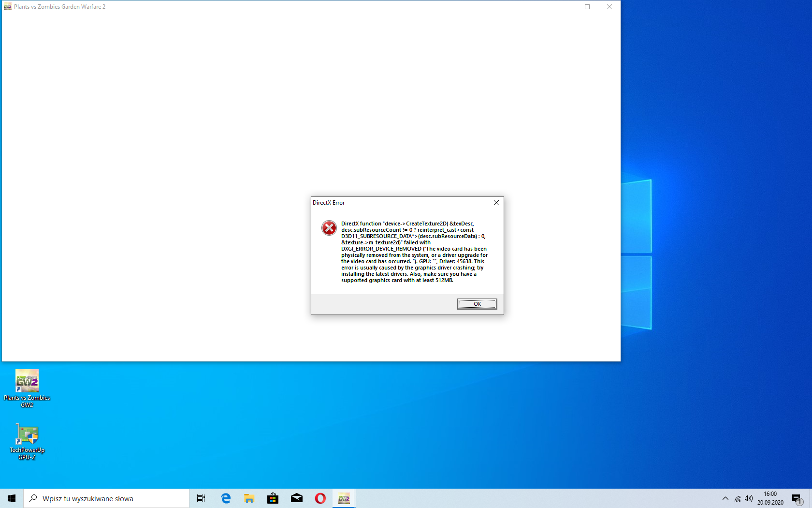This screenshot has width=812, height=508.
Task: Open Task View from the taskbar
Action: [201, 498]
